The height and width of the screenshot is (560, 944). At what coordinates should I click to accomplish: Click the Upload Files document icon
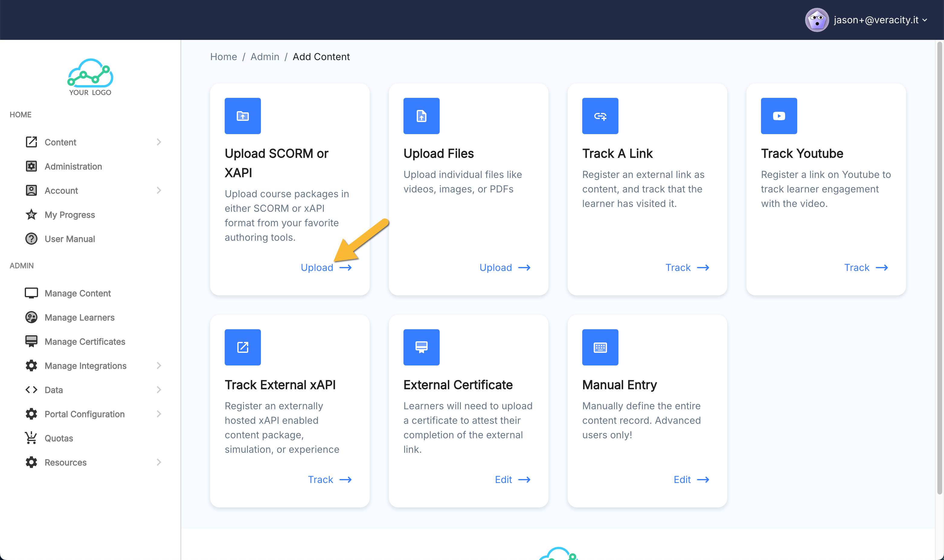421,116
